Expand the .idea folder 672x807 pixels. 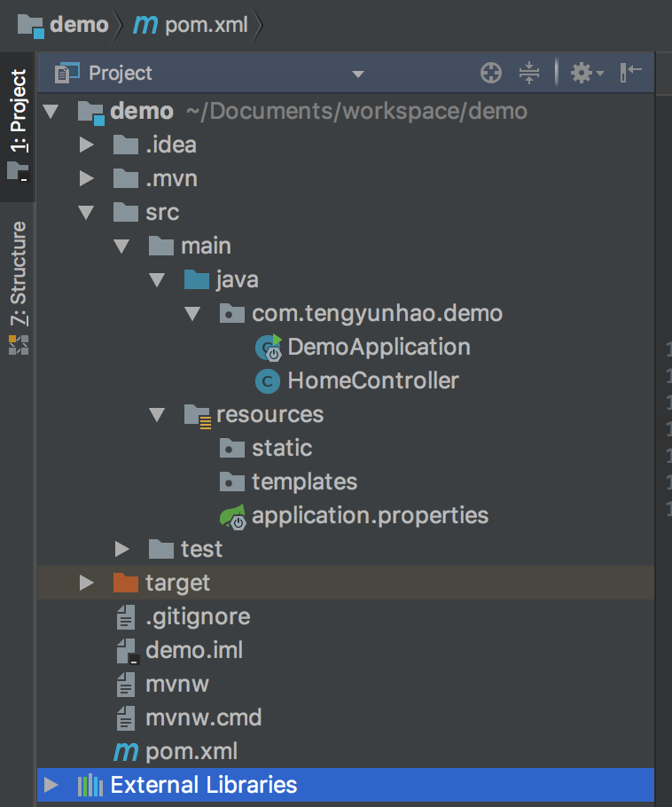86,145
